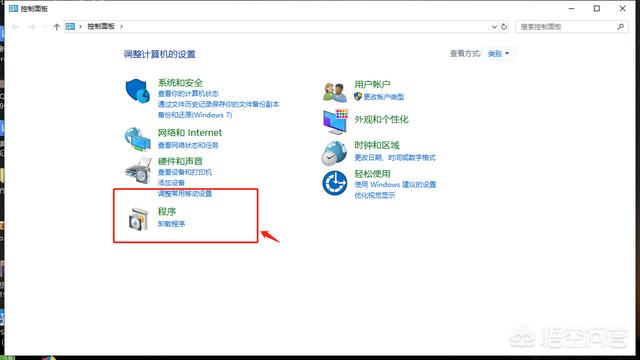Open the 程序 heading
640x360 pixels.
point(167,211)
